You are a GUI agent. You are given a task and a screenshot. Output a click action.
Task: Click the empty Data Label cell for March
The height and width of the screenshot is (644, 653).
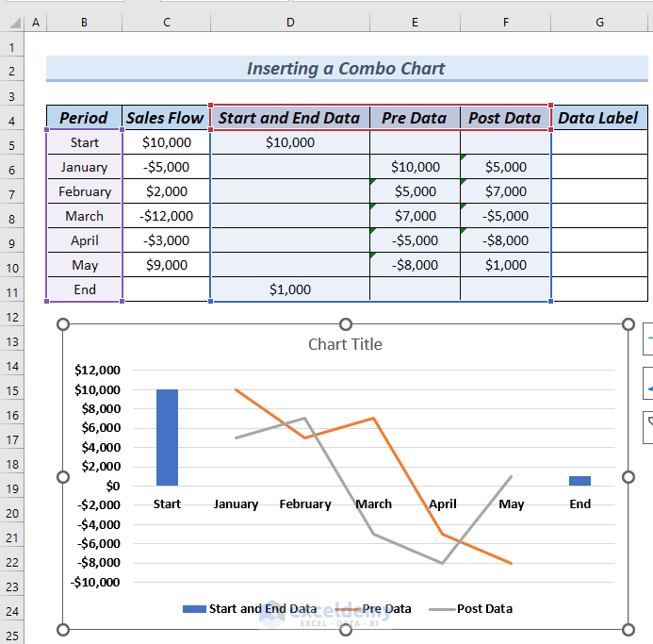(x=599, y=216)
